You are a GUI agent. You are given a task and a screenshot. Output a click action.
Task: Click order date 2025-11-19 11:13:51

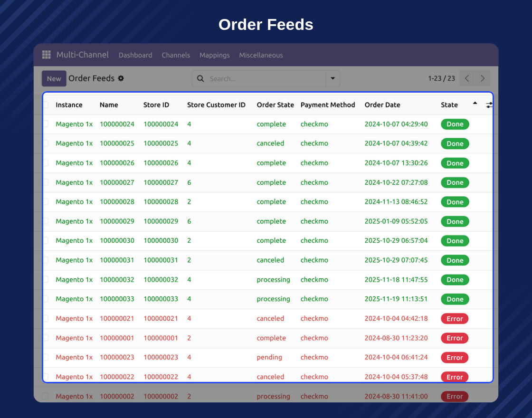(x=396, y=299)
